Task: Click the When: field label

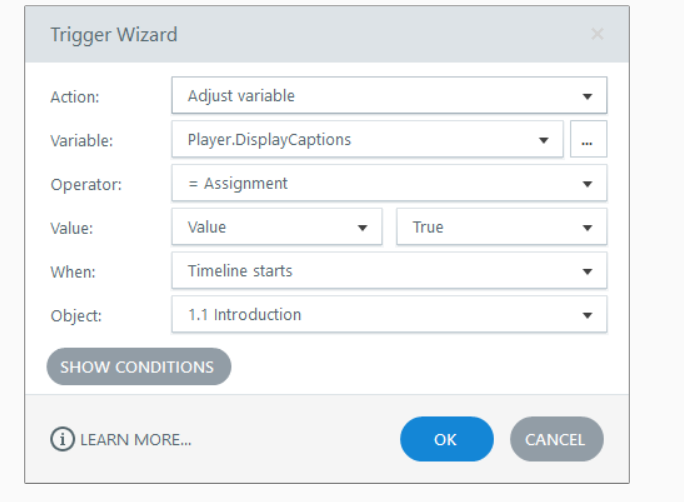Action: pyautogui.click(x=72, y=272)
